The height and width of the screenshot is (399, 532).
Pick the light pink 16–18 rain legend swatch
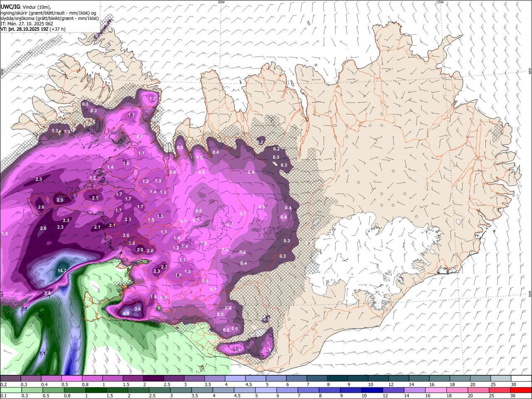click(x=436, y=390)
